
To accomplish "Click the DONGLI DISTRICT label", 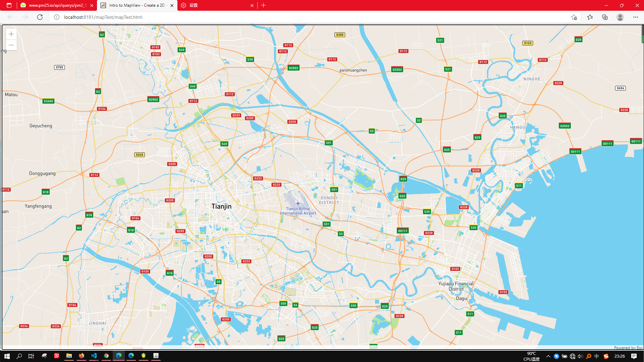I will (x=329, y=200).
